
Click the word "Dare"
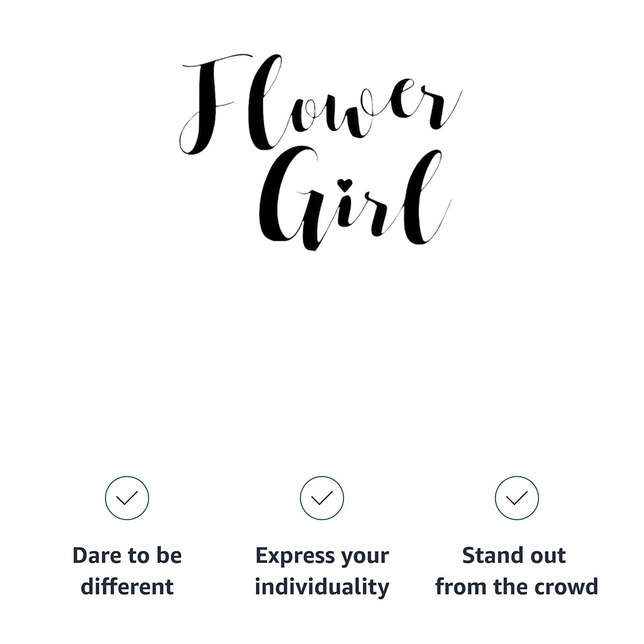94,556
